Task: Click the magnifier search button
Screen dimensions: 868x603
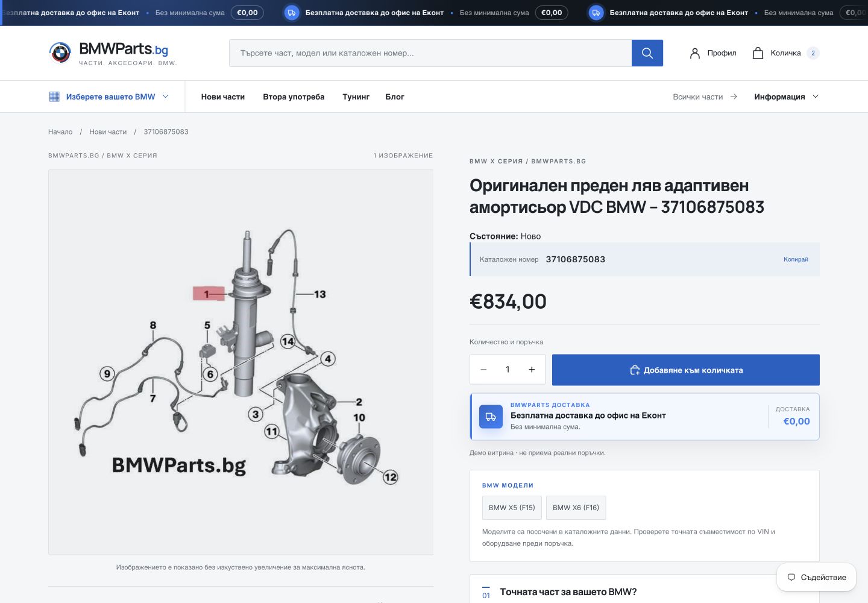Action: click(x=647, y=53)
